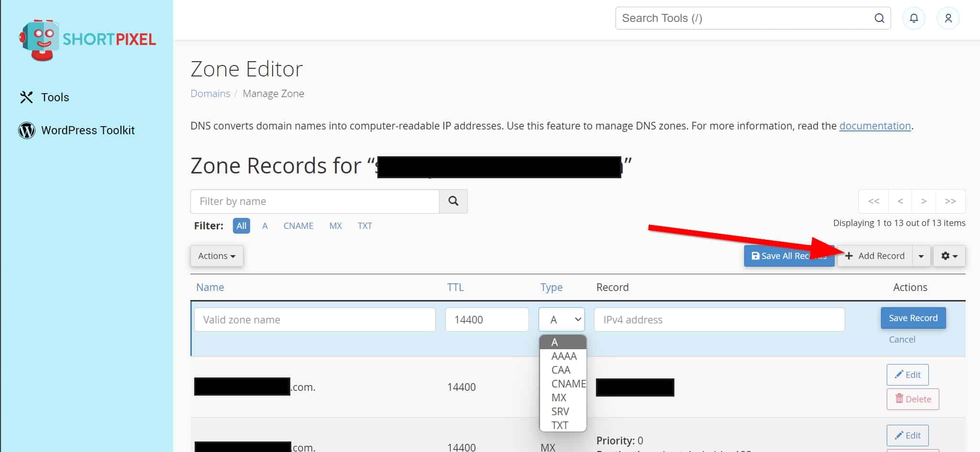The width and height of the screenshot is (980, 452).
Task: Open the user account icon
Action: coord(948,18)
